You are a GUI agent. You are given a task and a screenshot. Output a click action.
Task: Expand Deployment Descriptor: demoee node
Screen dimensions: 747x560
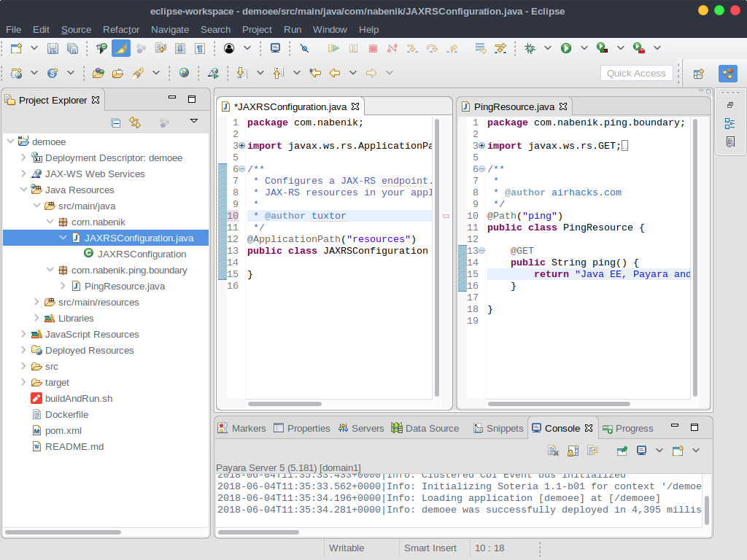[x=23, y=157]
